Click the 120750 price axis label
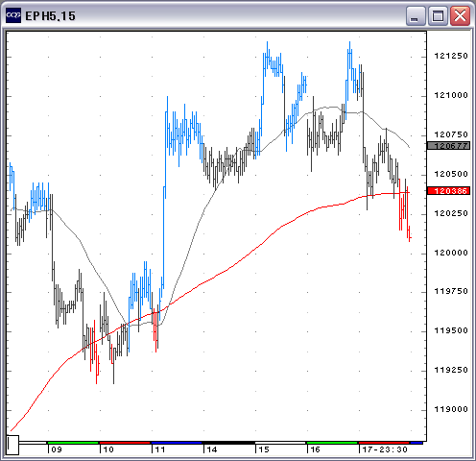Image resolution: width=476 pixels, height=461 pixels. pyautogui.click(x=451, y=134)
